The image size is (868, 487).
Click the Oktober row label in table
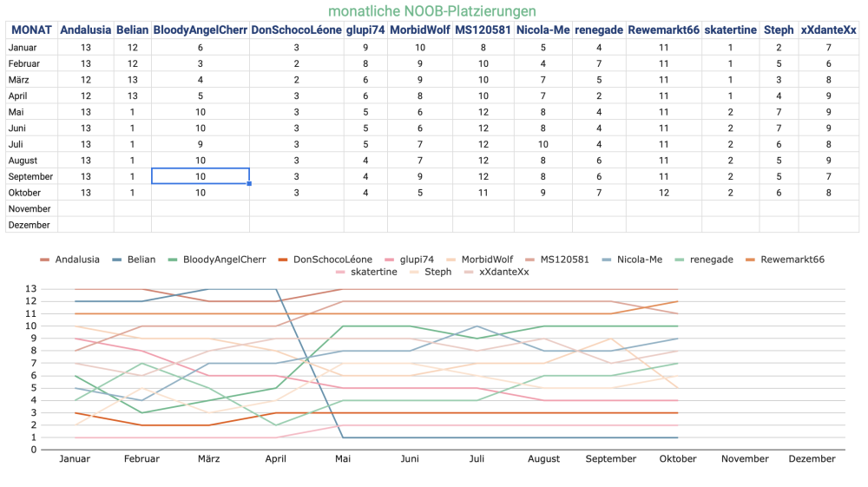25,193
